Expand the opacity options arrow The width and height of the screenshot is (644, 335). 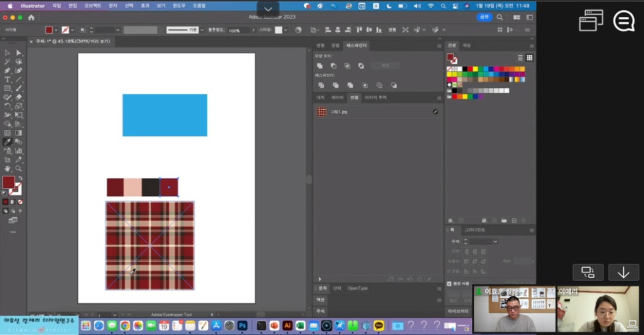(253, 30)
